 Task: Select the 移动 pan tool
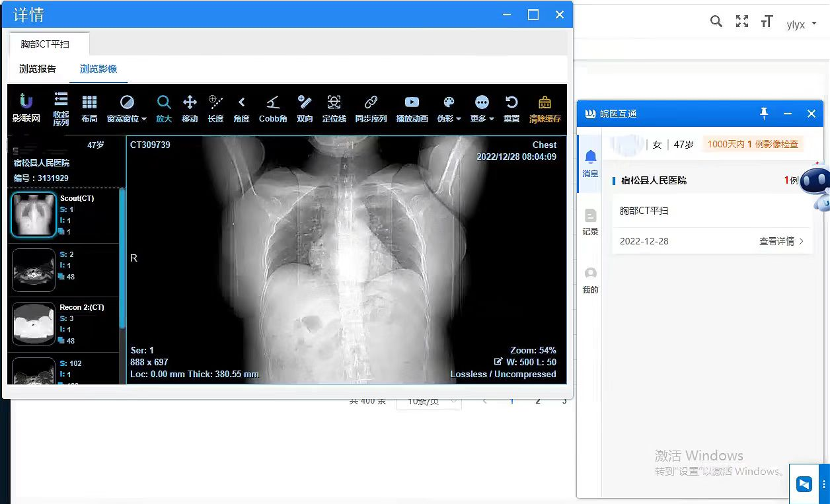(190, 109)
